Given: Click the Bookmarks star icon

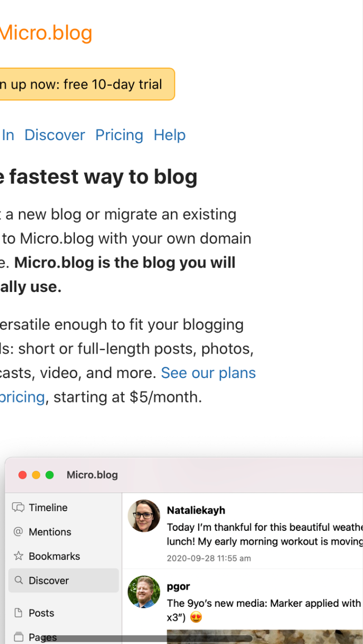Looking at the screenshot, I should point(18,556).
